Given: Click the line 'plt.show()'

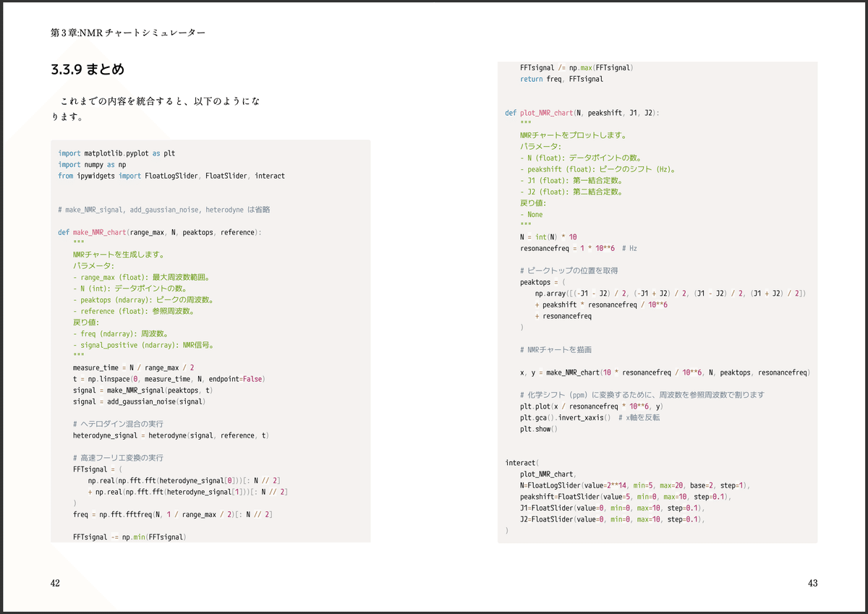Looking at the screenshot, I should (x=539, y=429).
